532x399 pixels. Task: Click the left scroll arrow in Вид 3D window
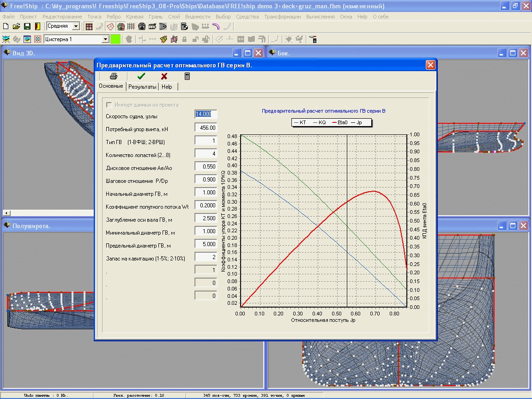(6, 213)
